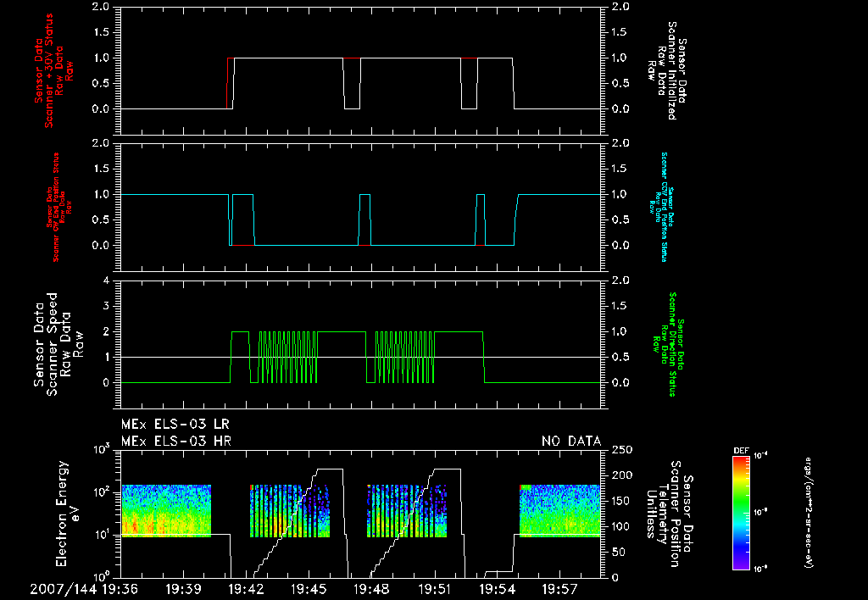Click the white "Scanner Speed" axis title
The image size is (868, 600).
pyautogui.click(x=52, y=344)
